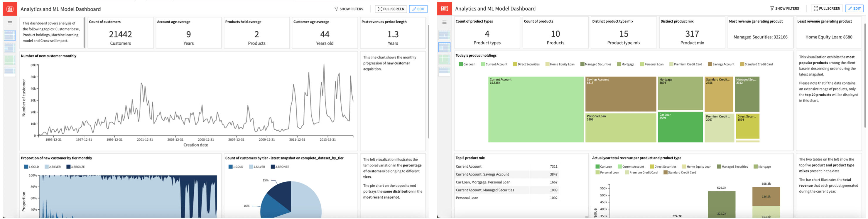The image size is (868, 219).
Task: Click Mortgage legend in Today's product holdings
Action: point(625,64)
